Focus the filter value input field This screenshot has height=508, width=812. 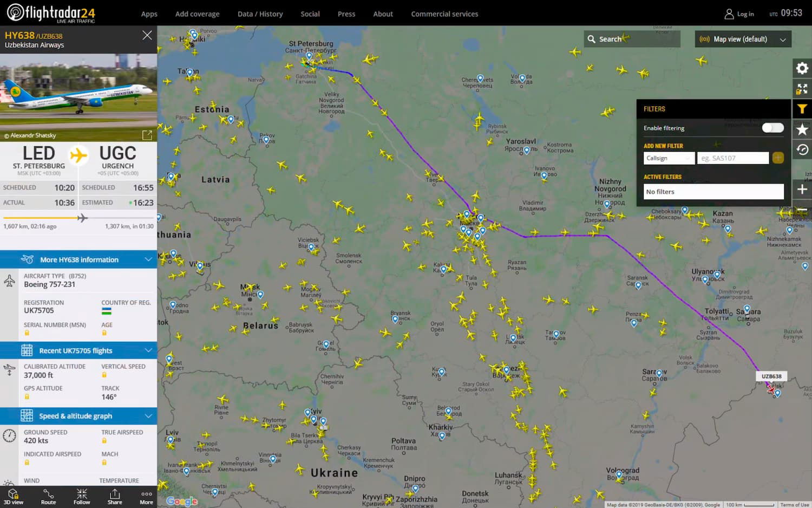(733, 158)
